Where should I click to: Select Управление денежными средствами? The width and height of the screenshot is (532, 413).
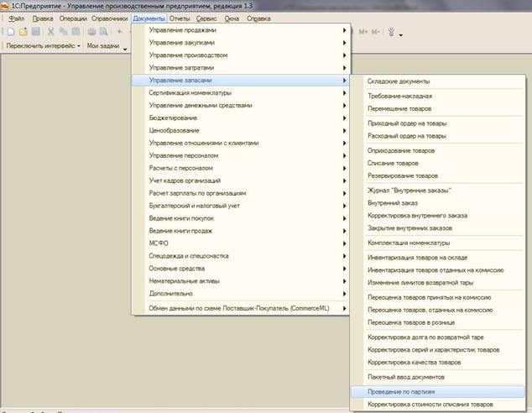coord(241,106)
